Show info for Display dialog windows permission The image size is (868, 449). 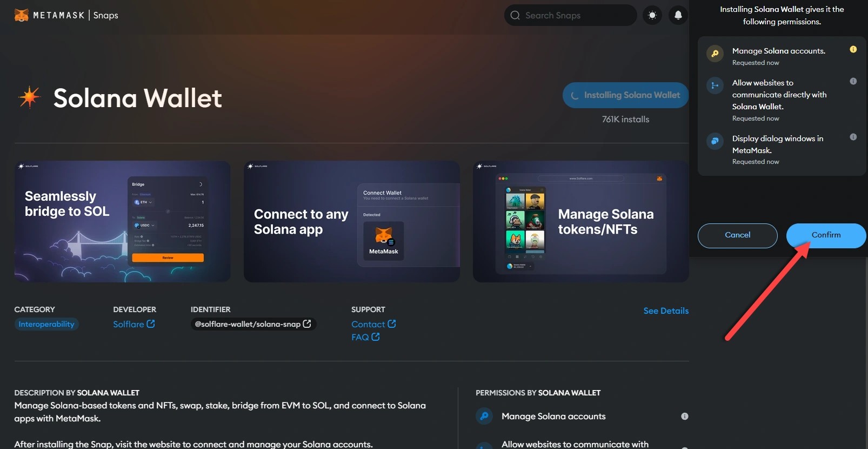[x=853, y=137]
